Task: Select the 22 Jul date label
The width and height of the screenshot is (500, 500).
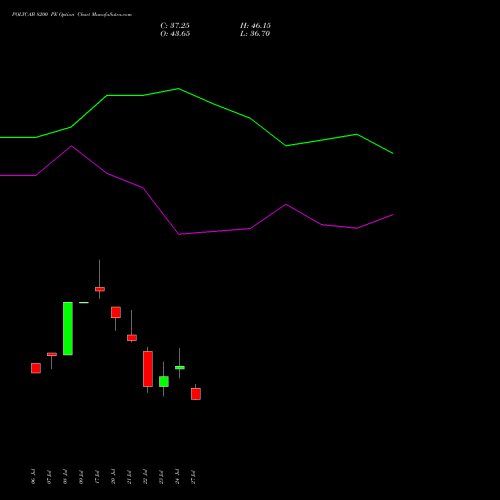Action: (145, 477)
